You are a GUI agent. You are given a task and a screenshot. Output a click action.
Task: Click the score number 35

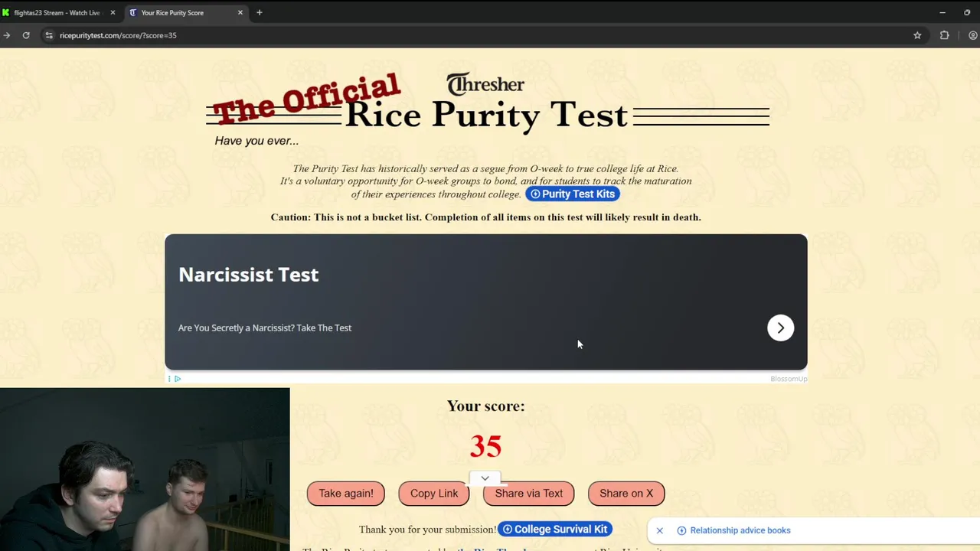(485, 446)
